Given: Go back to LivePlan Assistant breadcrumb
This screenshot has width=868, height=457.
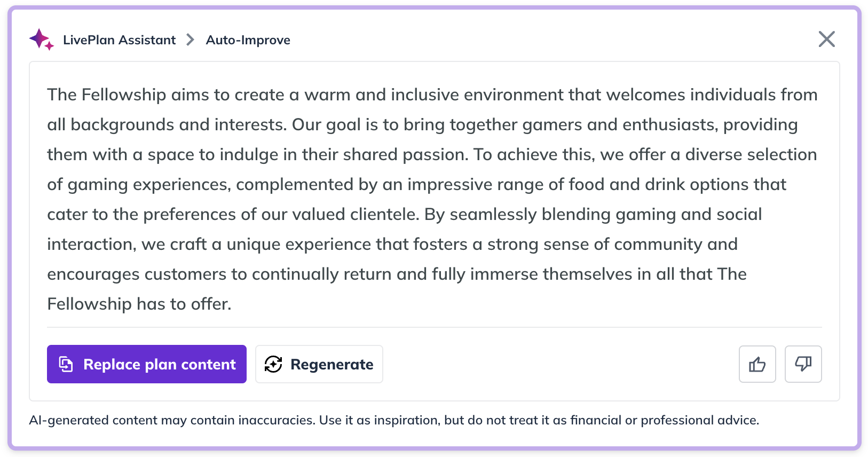Looking at the screenshot, I should pyautogui.click(x=119, y=40).
